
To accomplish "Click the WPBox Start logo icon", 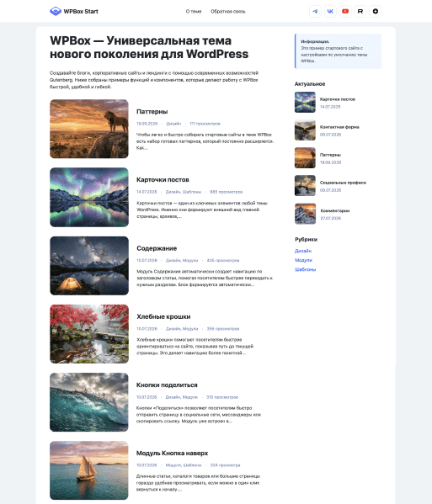I will 56,11.
